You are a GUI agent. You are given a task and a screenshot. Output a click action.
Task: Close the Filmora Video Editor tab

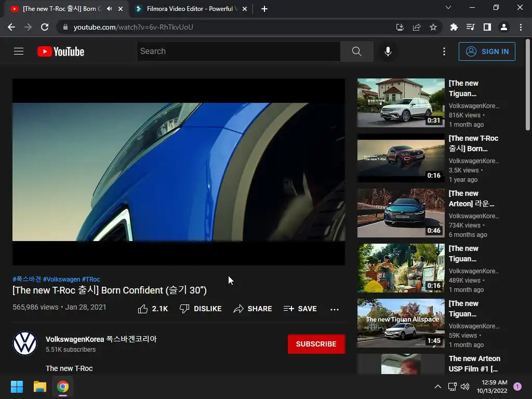pos(245,9)
